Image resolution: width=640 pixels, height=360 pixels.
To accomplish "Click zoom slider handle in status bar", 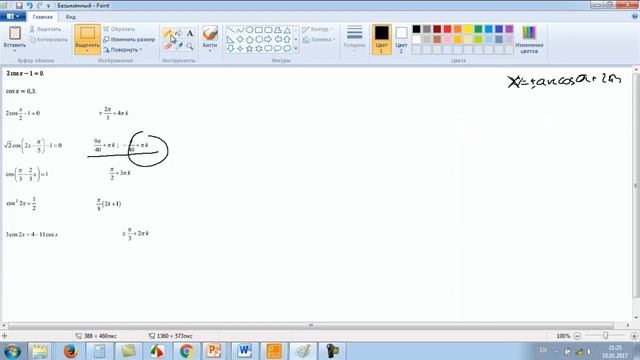I will coord(606,336).
